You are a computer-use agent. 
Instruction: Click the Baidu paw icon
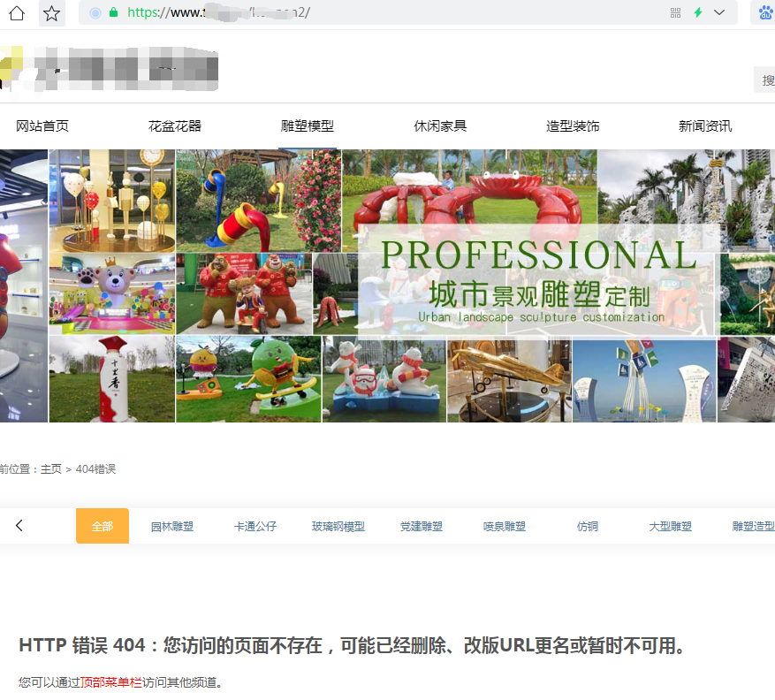click(765, 12)
